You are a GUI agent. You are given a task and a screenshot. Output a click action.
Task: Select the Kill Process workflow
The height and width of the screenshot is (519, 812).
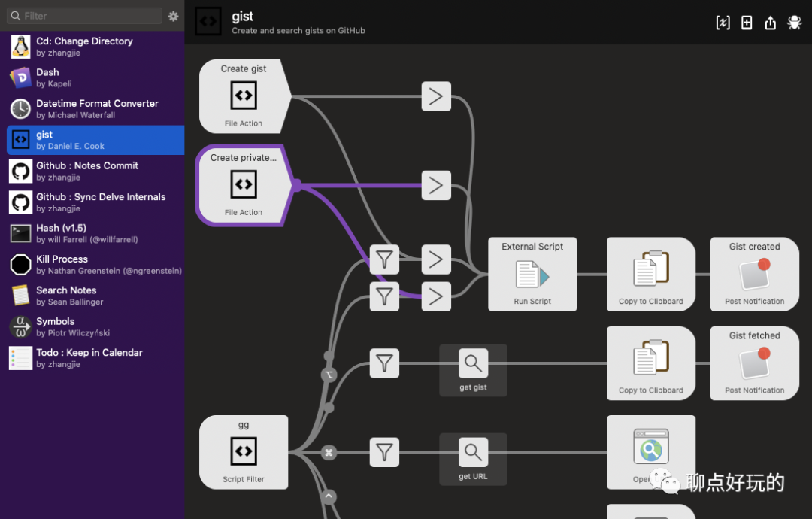(95, 264)
